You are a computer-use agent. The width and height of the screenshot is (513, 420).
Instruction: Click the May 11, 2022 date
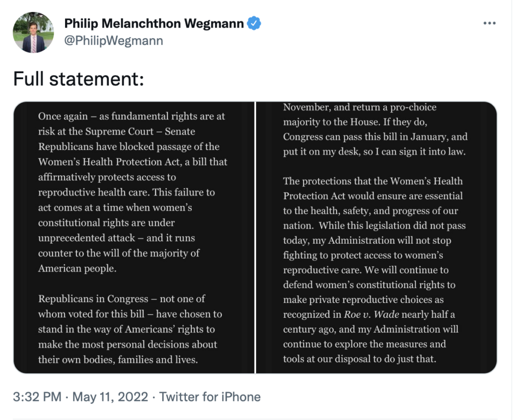tap(110, 397)
